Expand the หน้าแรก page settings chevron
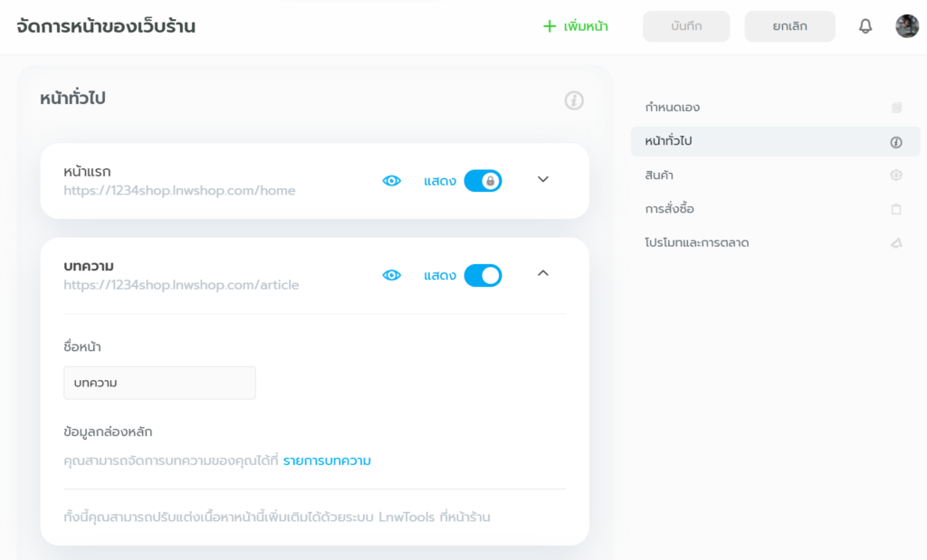Viewport: 927px width, 560px height. (543, 179)
